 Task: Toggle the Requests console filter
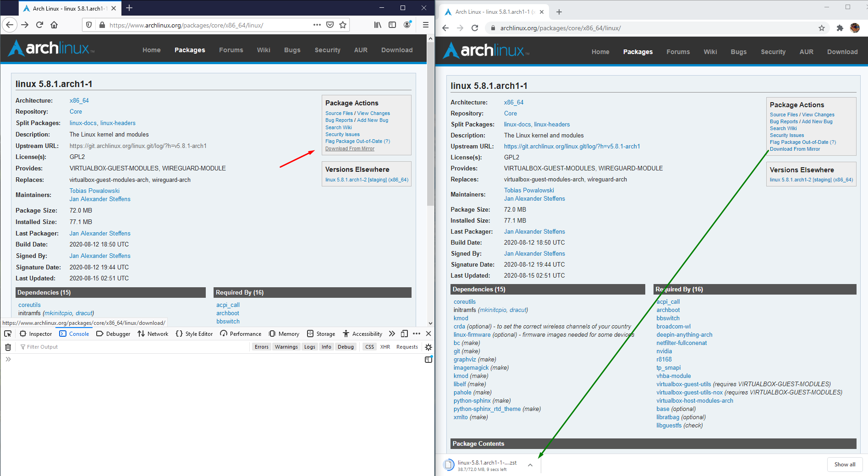coord(407,347)
